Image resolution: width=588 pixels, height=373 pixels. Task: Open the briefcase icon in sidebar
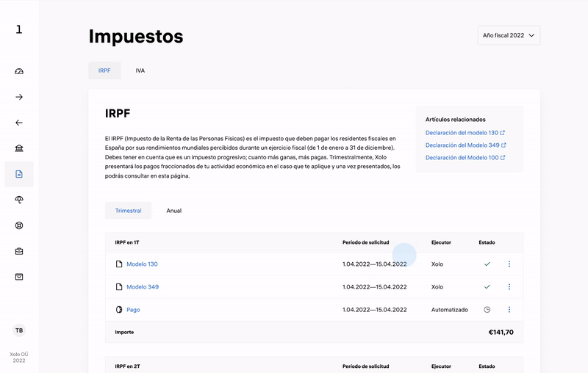coord(19,251)
